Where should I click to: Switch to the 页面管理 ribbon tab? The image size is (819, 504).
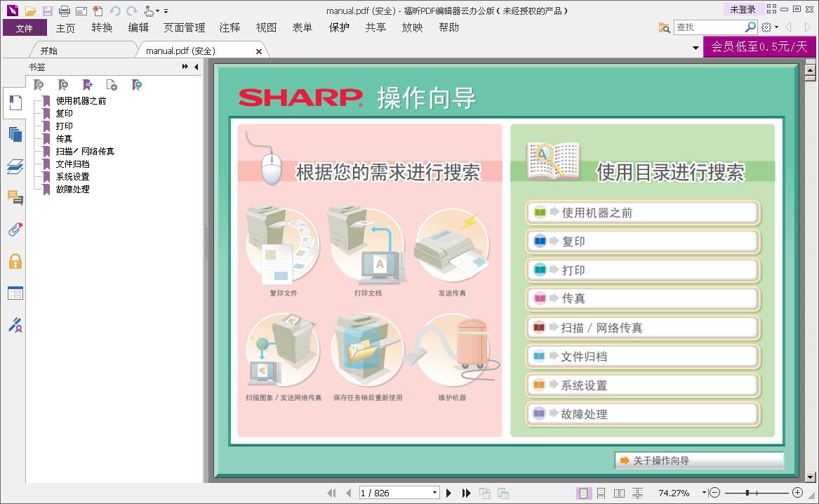184,27
